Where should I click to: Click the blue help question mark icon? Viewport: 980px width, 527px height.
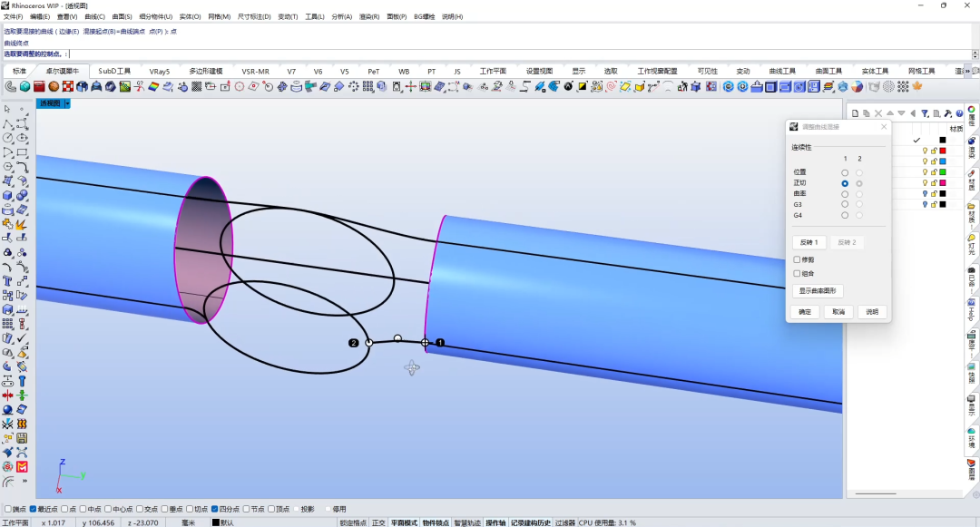[x=959, y=113]
